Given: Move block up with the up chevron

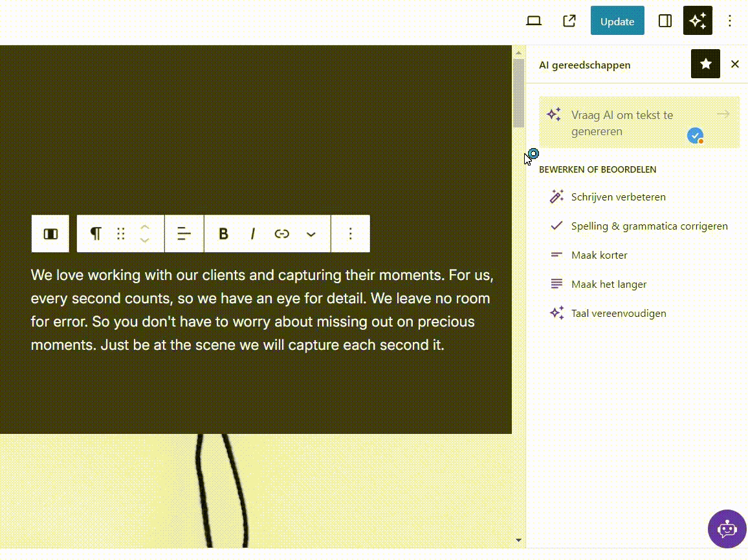Looking at the screenshot, I should pos(145,228).
